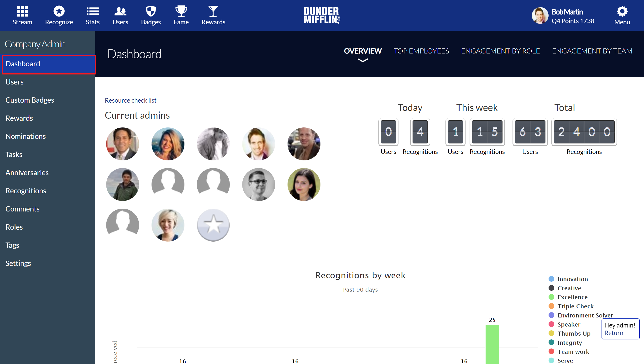This screenshot has width=644, height=364.
Task: Click the Dunder Mifflin logo
Action: (x=322, y=15)
